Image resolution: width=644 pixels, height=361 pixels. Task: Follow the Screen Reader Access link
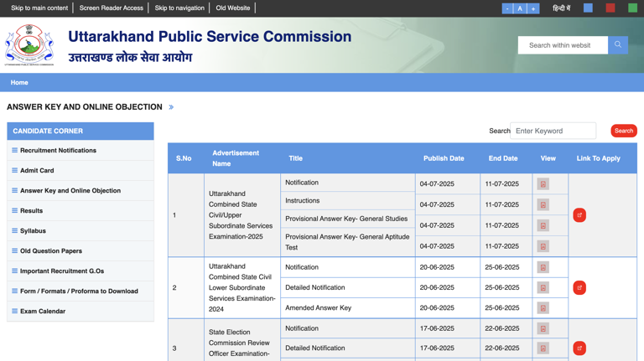pos(111,8)
